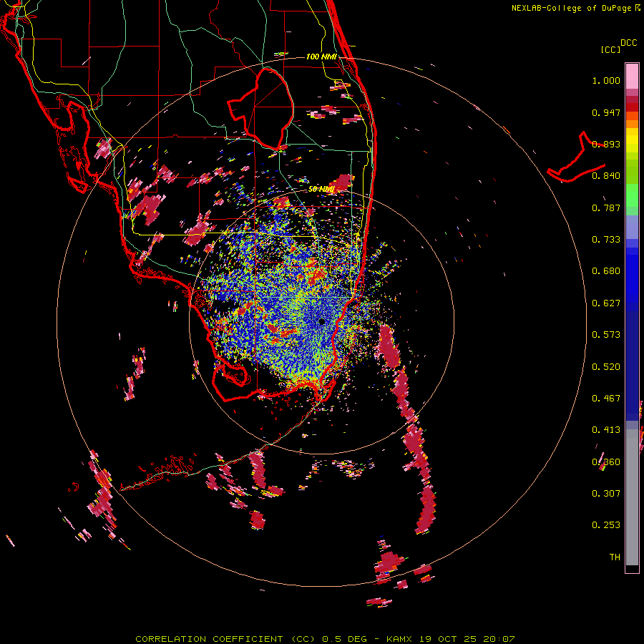Viewport: 644px width, 644px height.
Task: Click the [CC] legend unit label
Action: [x=610, y=49]
